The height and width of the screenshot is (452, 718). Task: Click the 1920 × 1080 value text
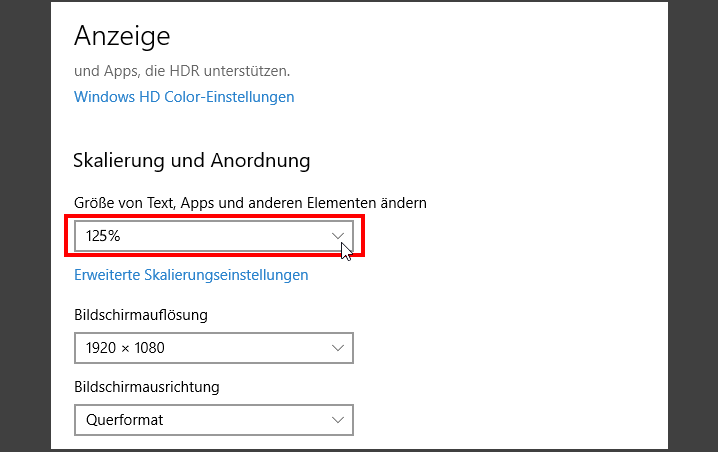pyautogui.click(x=125, y=348)
